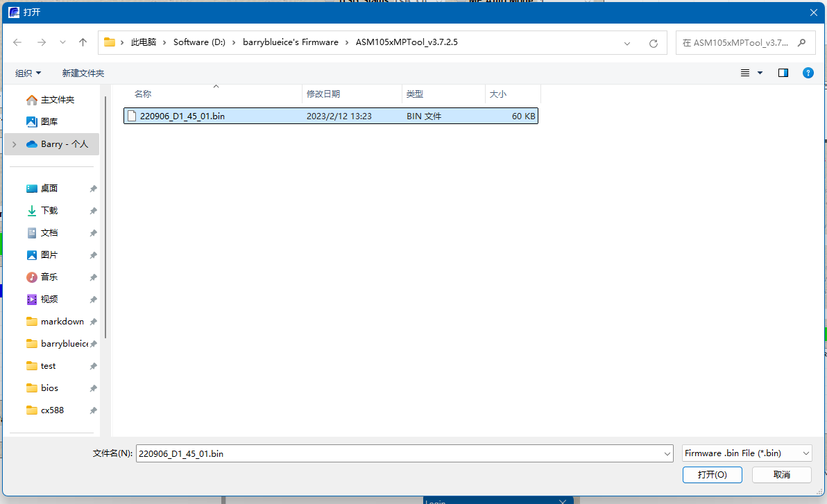Viewport: 827px width, 504px height.
Task: Go forward with the right arrow
Action: 42,43
